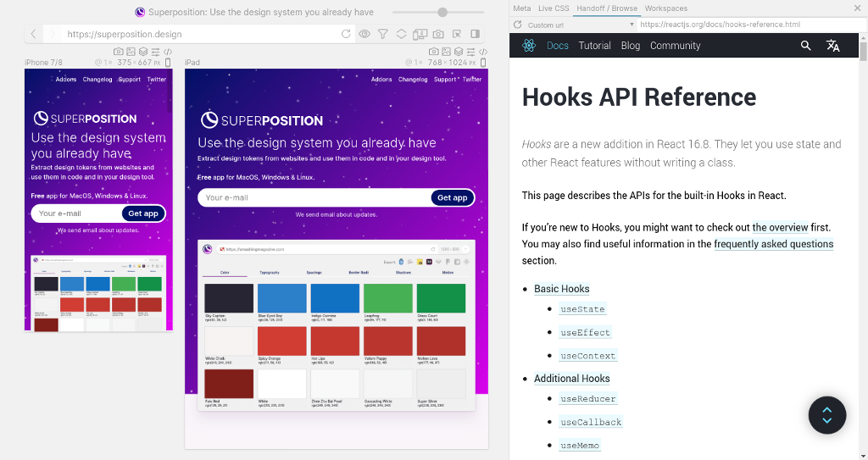868x460 pixels.
Task: Open Changelog link in the iPad pane
Action: pos(413,79)
